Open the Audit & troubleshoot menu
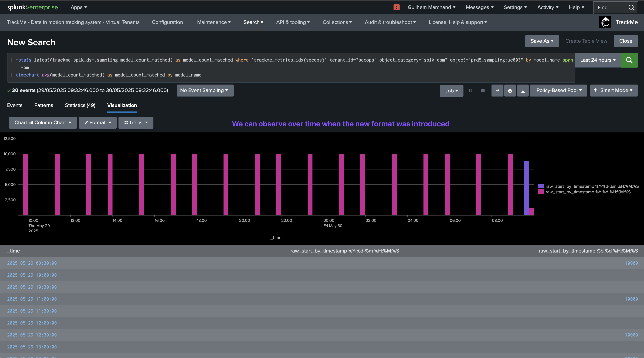This screenshot has height=358, width=644. coord(390,22)
